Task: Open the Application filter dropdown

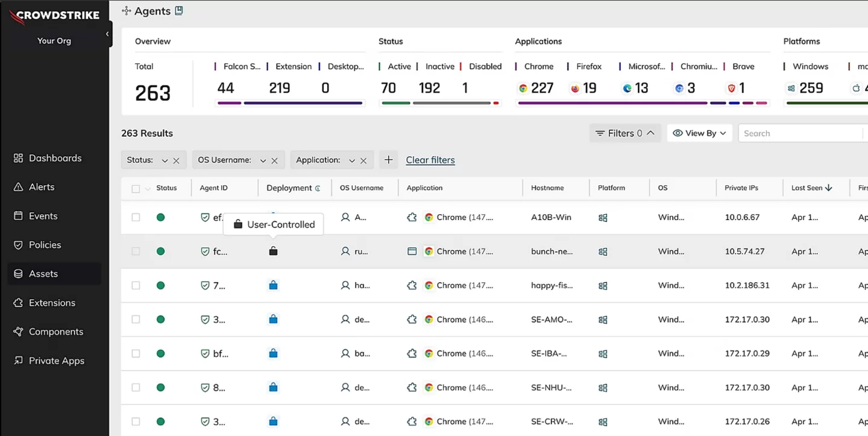Action: tap(352, 160)
